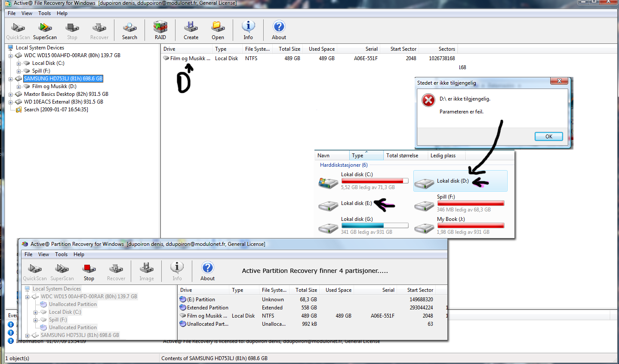Select Local System Devices root node
The width and height of the screenshot is (619, 364).
(x=40, y=48)
